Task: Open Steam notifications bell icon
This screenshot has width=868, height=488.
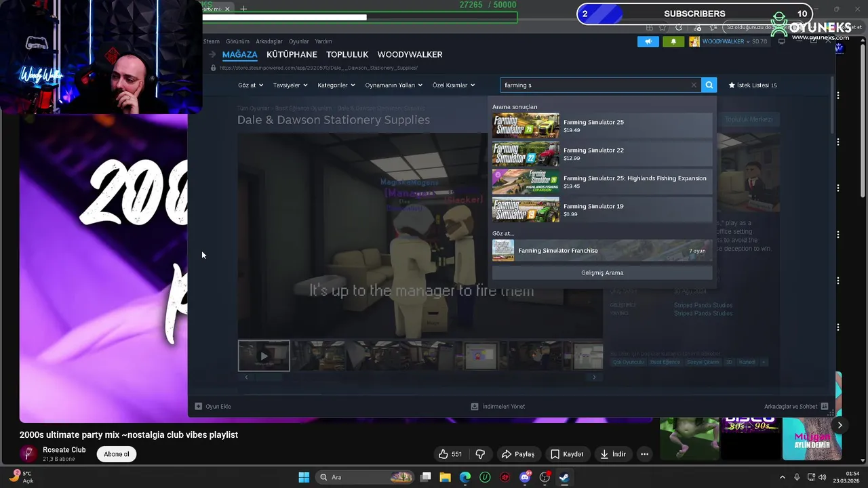Action: (673, 41)
